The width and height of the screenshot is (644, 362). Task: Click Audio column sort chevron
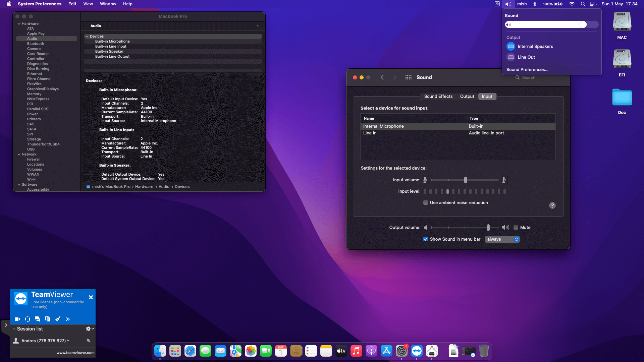coord(258,26)
